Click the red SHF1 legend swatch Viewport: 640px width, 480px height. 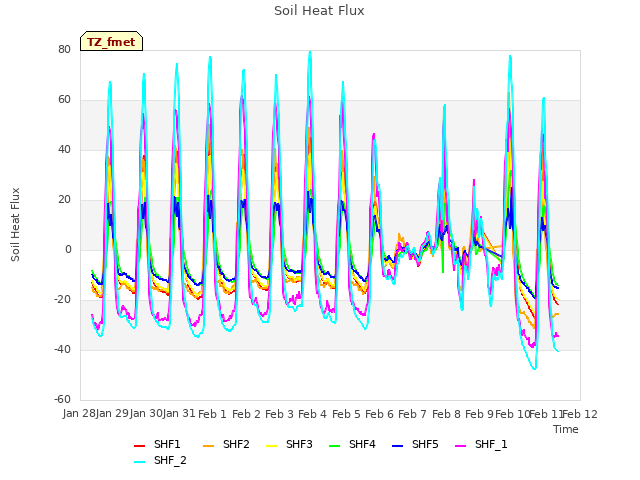click(x=140, y=446)
